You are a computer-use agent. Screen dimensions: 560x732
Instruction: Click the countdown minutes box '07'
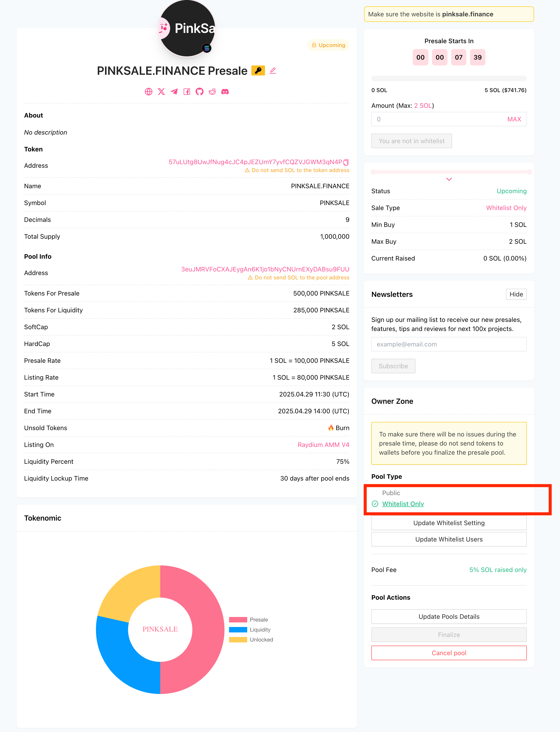(x=459, y=57)
